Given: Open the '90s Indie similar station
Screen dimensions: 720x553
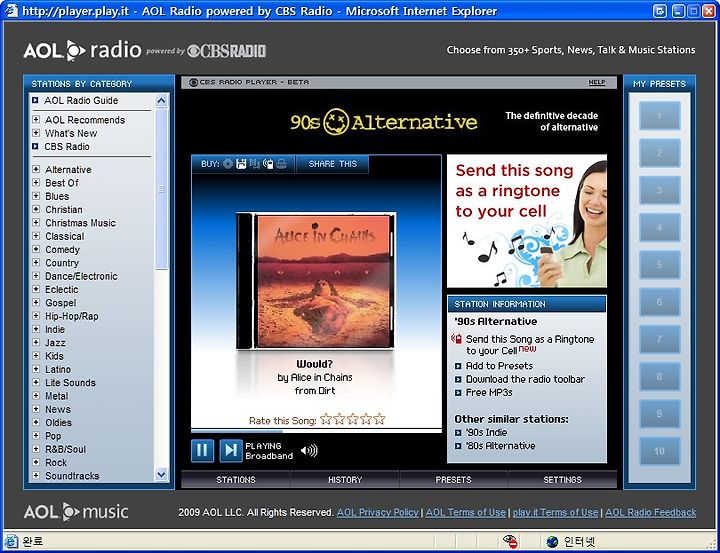Looking at the screenshot, I should tap(486, 433).
